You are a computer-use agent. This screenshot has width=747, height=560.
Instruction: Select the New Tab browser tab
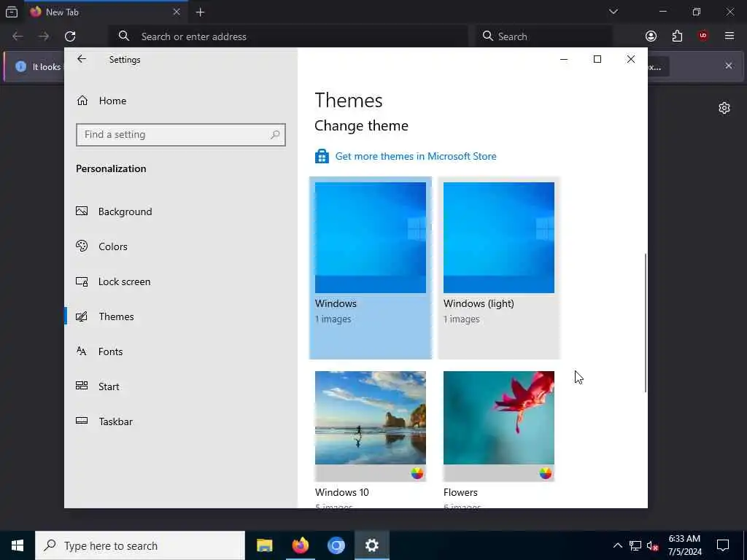[x=106, y=12]
